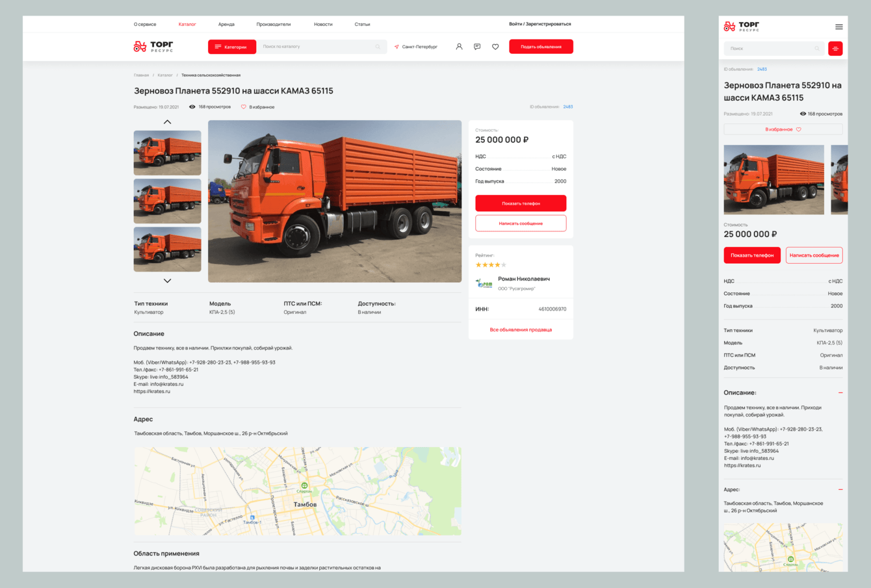Click Войти / Зарегистрироваться link
The image size is (871, 588).
(539, 24)
